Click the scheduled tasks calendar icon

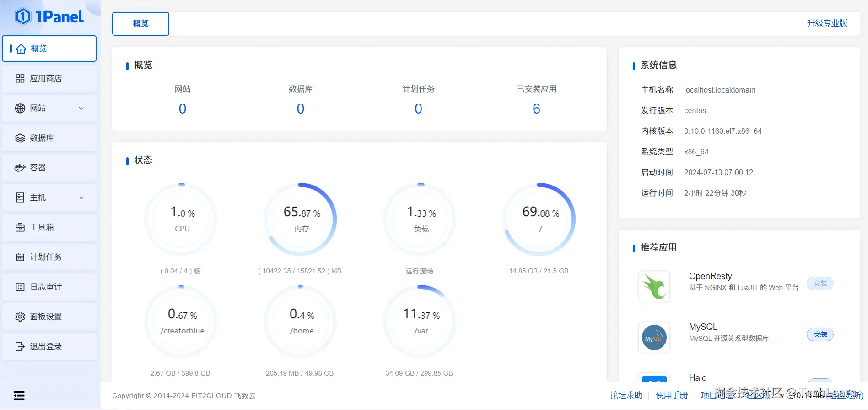[x=20, y=257]
